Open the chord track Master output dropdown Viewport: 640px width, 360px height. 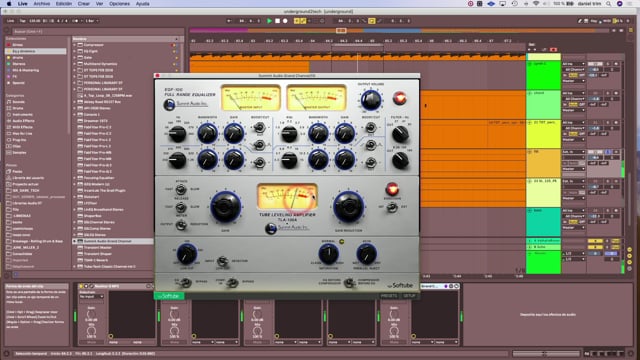pyautogui.click(x=573, y=110)
